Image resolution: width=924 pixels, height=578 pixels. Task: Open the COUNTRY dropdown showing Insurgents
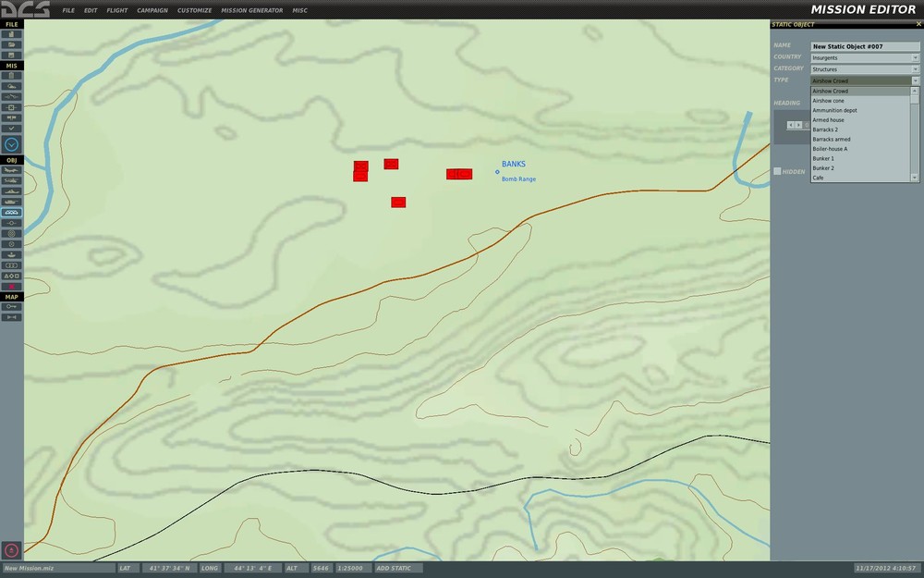point(865,57)
